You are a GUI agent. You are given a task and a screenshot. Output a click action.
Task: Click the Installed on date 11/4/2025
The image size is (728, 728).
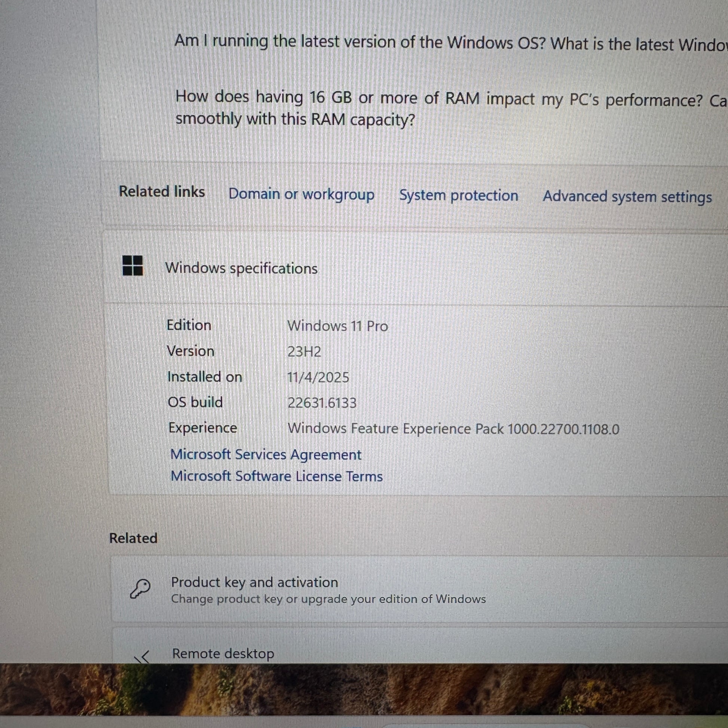pyautogui.click(x=318, y=377)
